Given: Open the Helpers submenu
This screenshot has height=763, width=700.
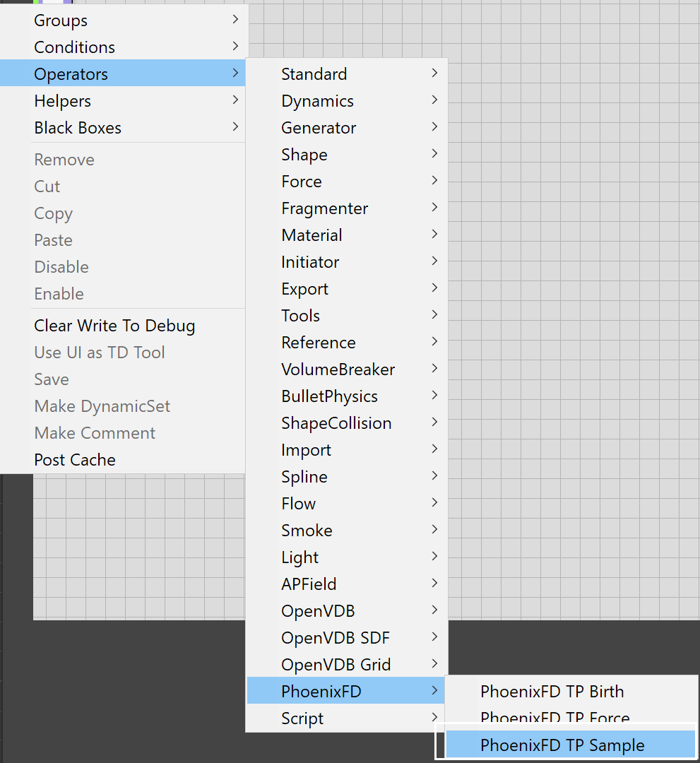Looking at the screenshot, I should [123, 101].
